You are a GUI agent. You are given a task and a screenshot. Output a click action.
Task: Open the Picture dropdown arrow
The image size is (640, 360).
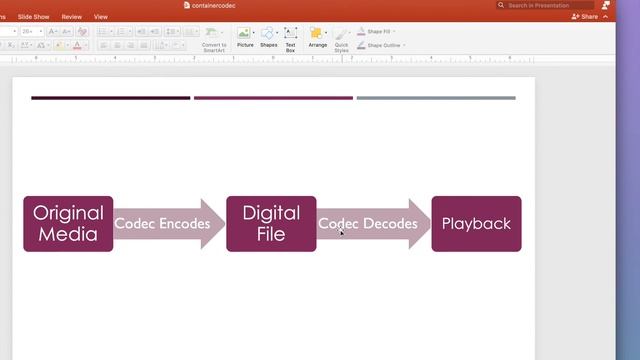[253, 33]
